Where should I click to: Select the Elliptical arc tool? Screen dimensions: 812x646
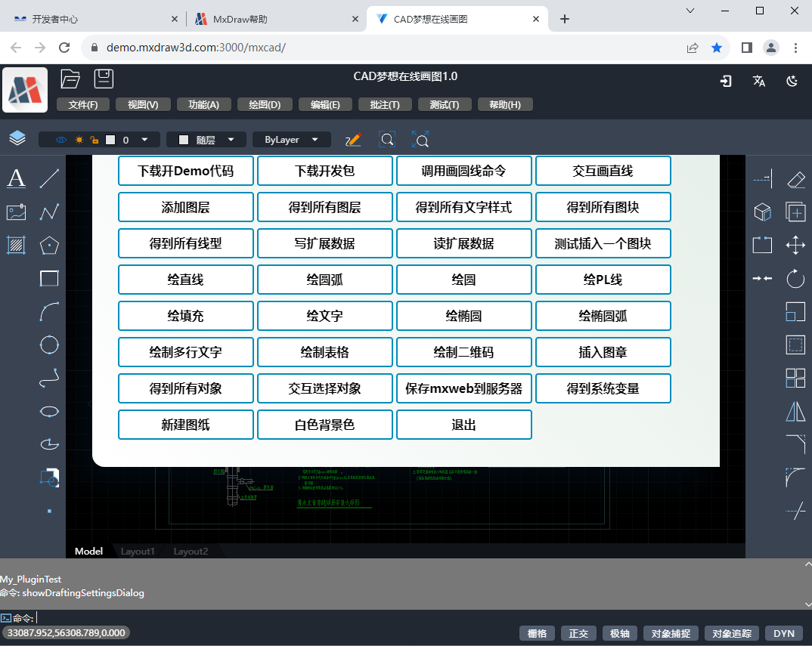point(49,444)
